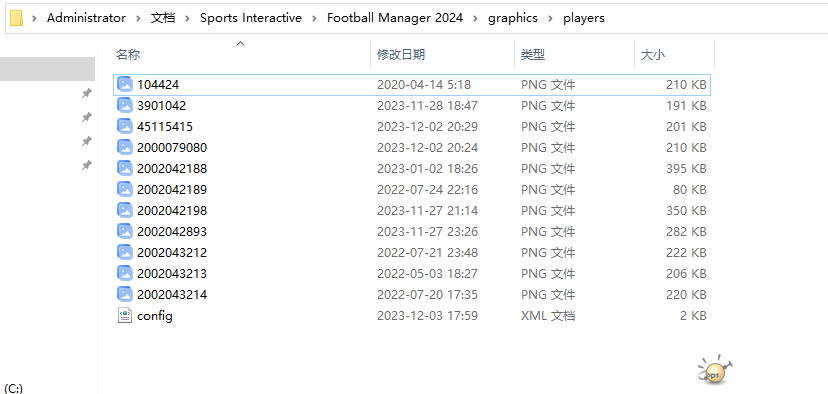Select the PNG icon of file 2000079080
828x394 pixels.
(x=125, y=147)
